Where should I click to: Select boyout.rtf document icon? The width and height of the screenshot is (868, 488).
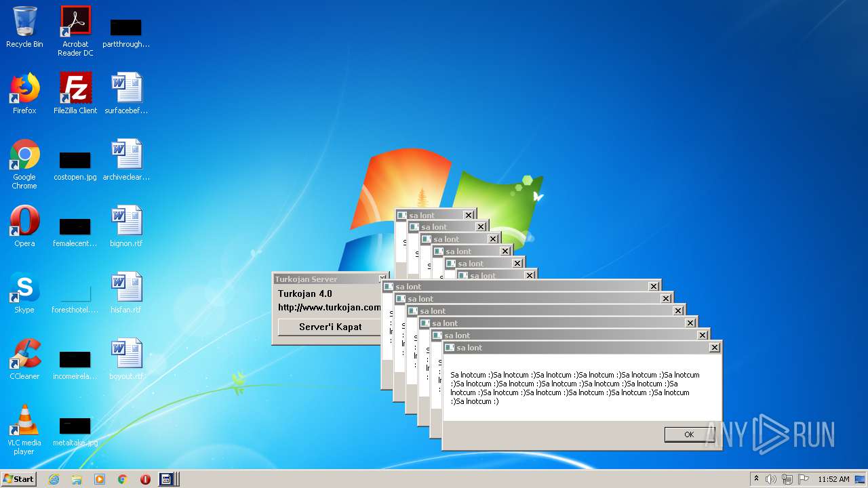coord(126,360)
